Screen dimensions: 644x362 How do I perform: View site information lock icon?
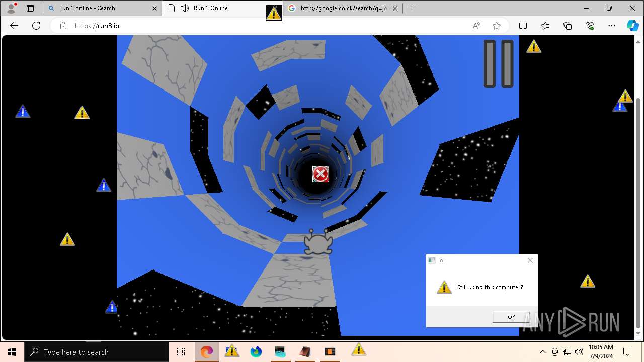(x=63, y=26)
